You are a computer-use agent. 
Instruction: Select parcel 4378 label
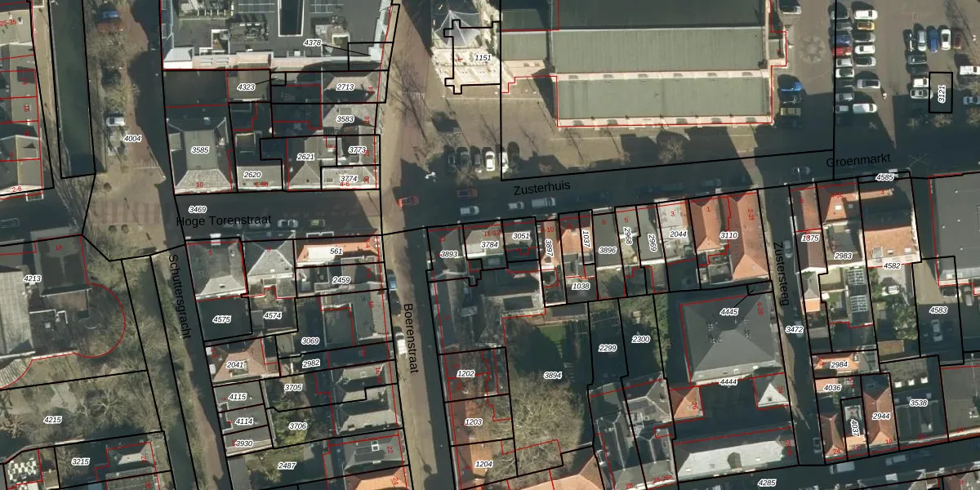click(312, 42)
